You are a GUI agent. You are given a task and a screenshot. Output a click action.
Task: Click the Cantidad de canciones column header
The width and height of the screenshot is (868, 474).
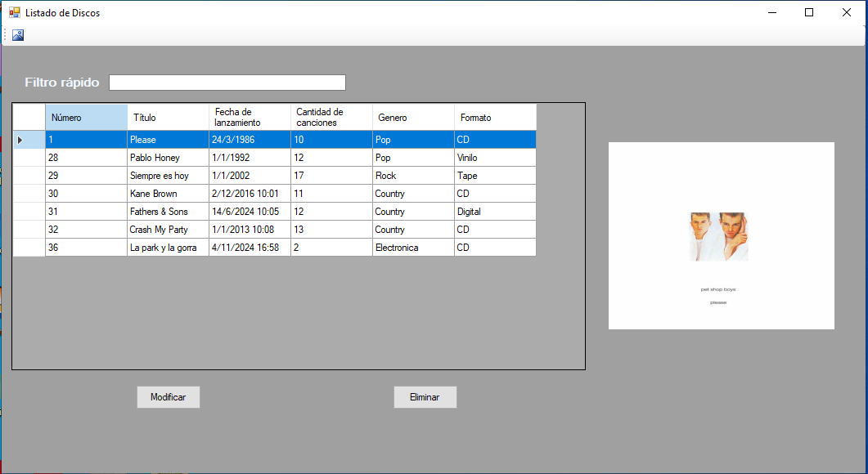coord(331,118)
